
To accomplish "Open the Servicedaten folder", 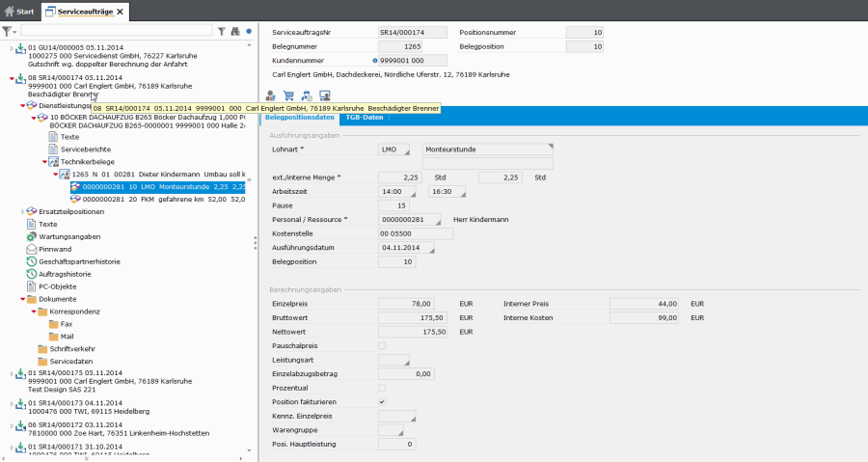I will (69, 362).
